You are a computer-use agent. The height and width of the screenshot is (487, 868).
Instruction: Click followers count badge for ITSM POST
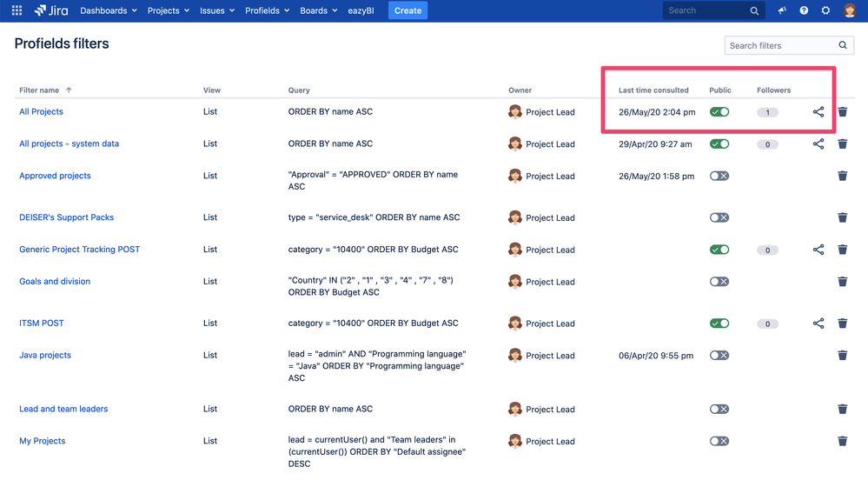coord(767,324)
